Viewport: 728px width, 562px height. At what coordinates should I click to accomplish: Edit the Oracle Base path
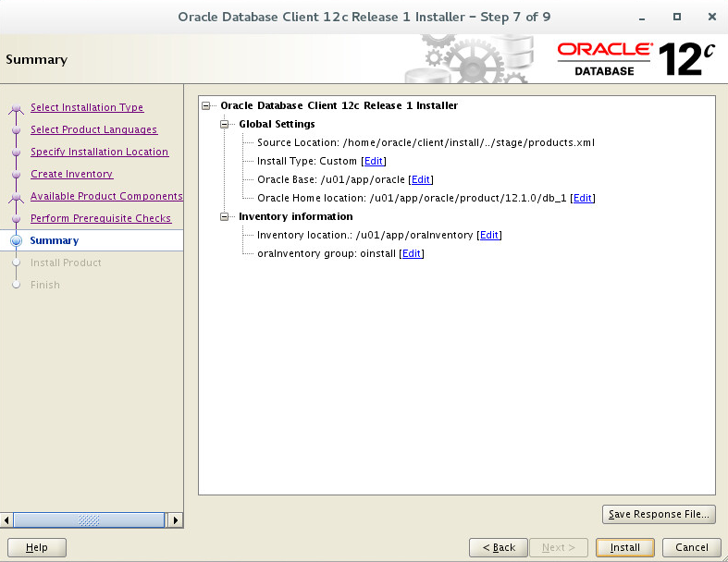tap(421, 179)
